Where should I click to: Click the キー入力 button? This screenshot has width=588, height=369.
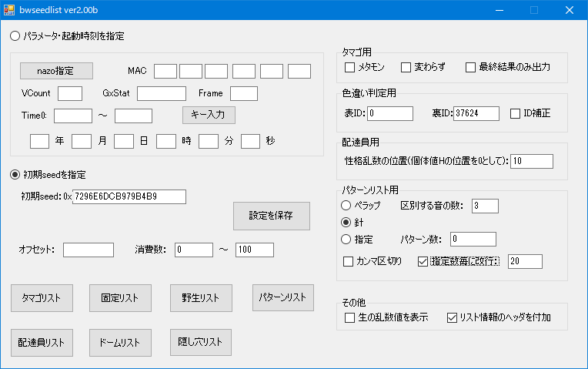pos(209,115)
